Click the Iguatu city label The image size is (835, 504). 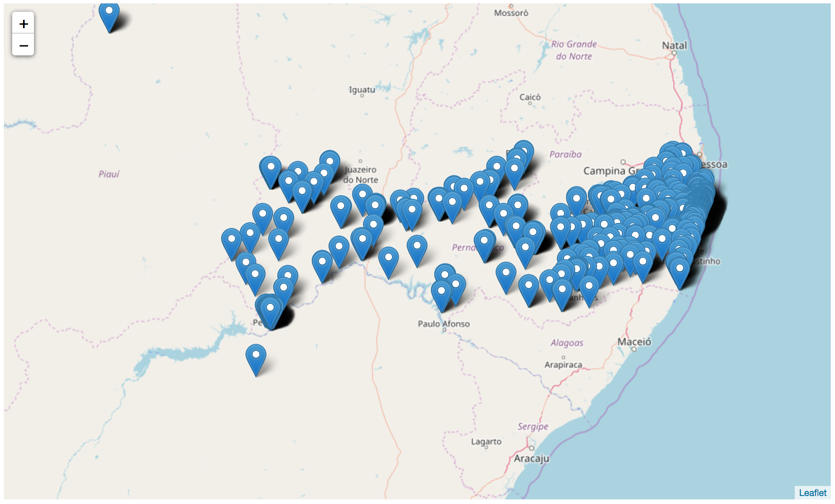[362, 89]
